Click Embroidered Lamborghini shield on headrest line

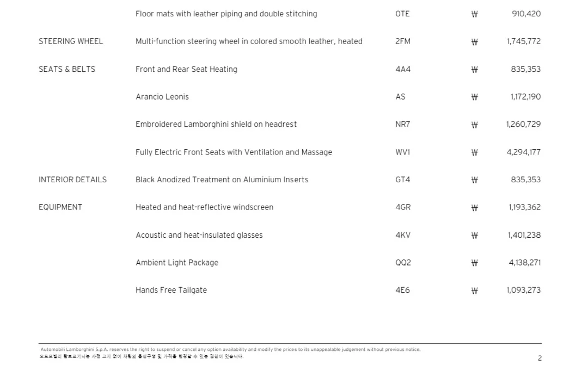[216, 125]
